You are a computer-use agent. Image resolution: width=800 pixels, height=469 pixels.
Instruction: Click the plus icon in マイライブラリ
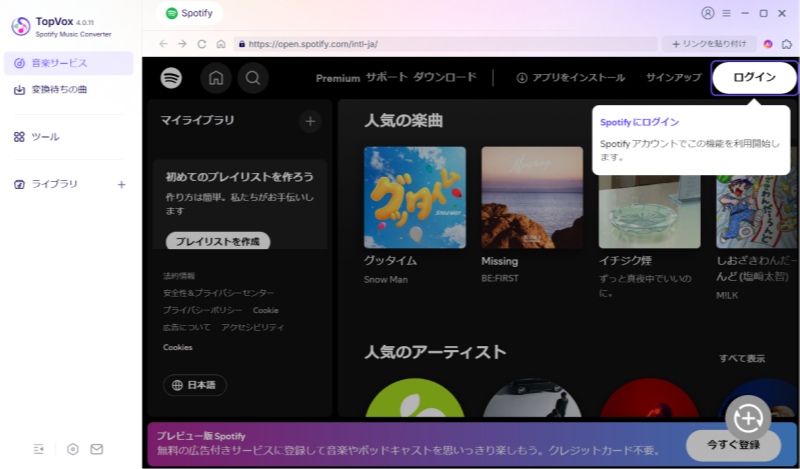(310, 121)
